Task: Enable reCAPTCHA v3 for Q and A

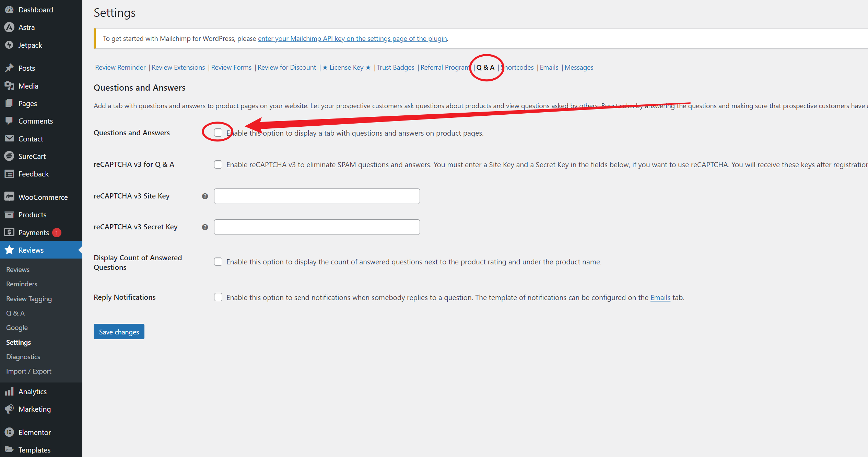Action: coord(218,164)
